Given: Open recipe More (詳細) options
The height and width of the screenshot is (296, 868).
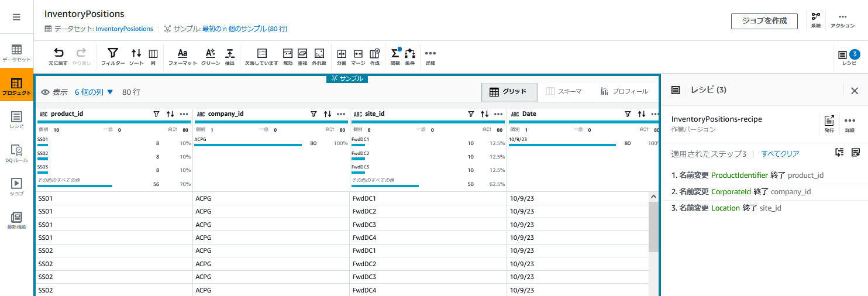Looking at the screenshot, I should (849, 124).
